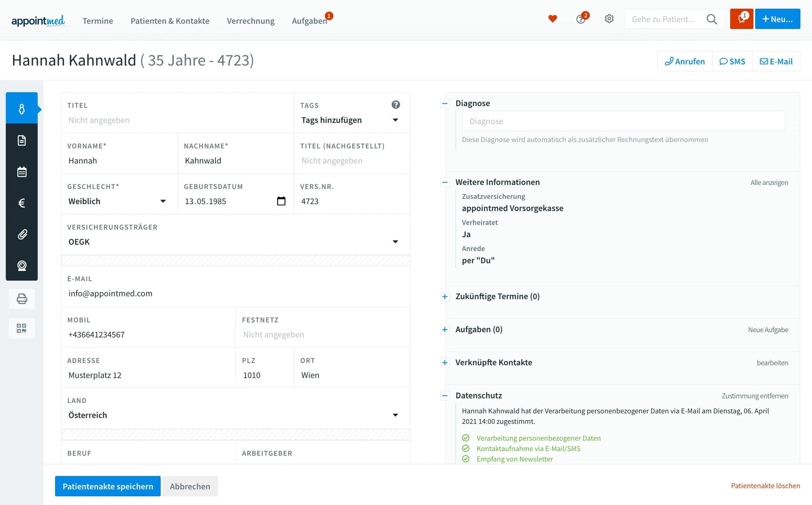Click the Diagnose text input field
812x505 pixels.
tap(623, 121)
